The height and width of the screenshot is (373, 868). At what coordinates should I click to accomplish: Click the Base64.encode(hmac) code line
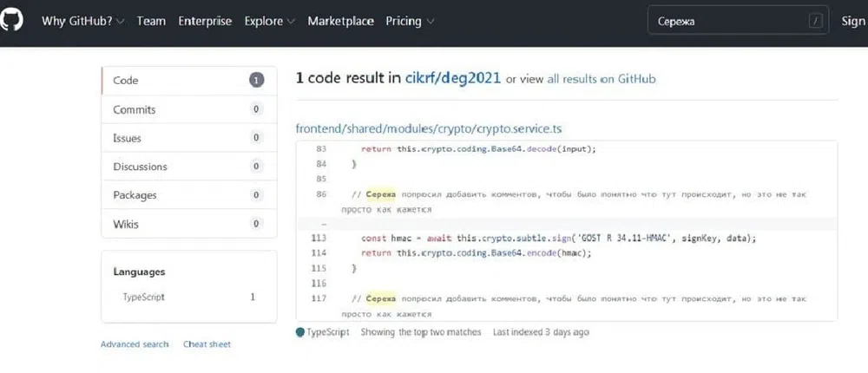pos(476,253)
